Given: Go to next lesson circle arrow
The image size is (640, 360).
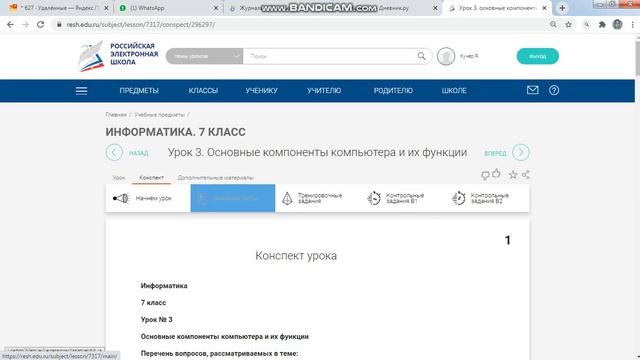Looking at the screenshot, I should click(x=521, y=152).
